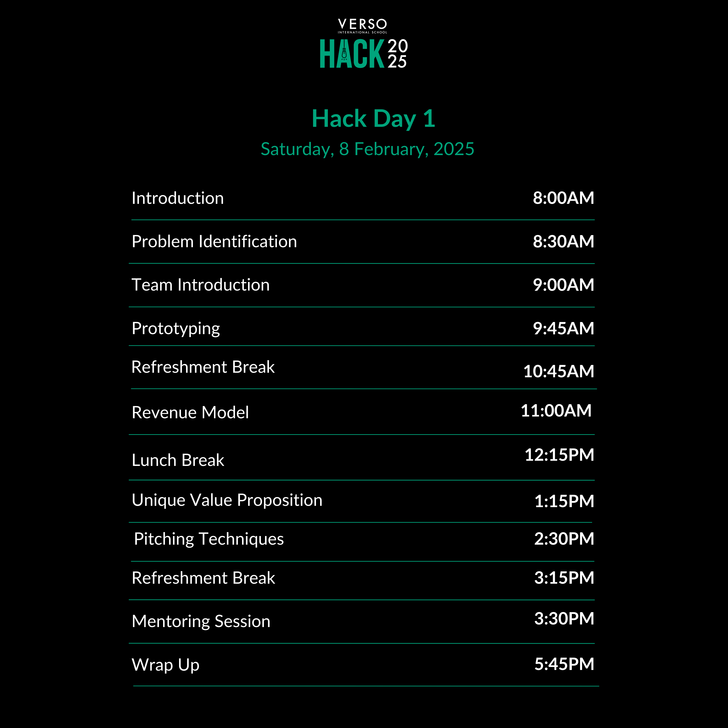Click the 8:00AM time entry
Image resolution: width=728 pixels, height=728 pixels.
pos(563,198)
